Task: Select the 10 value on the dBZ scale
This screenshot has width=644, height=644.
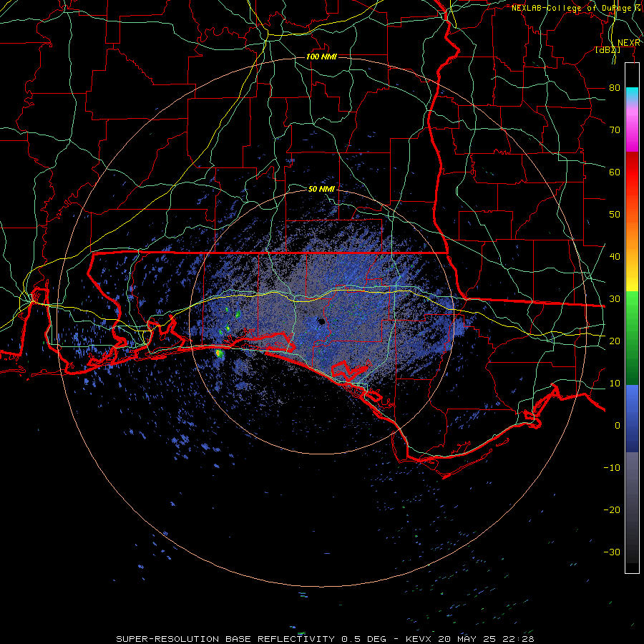Action: (615, 384)
